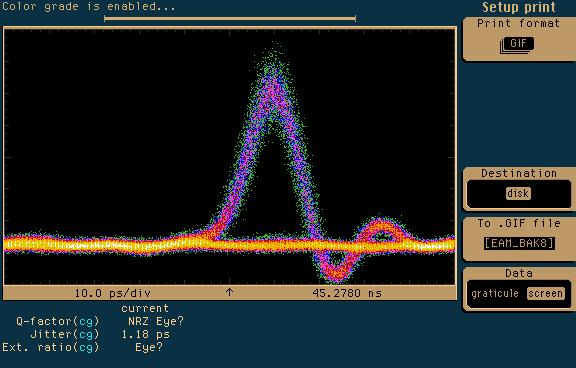Select the Data softkey panel
This screenshot has height=368, width=576.
point(519,289)
